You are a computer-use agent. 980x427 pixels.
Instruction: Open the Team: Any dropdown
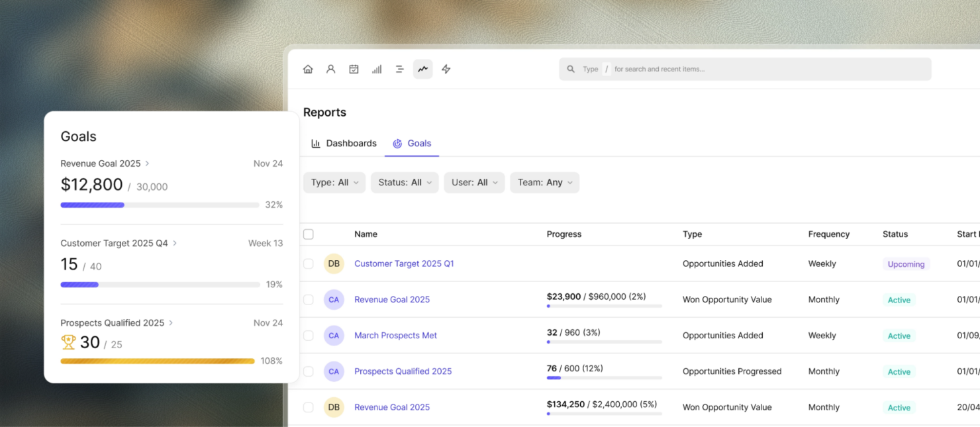(544, 182)
